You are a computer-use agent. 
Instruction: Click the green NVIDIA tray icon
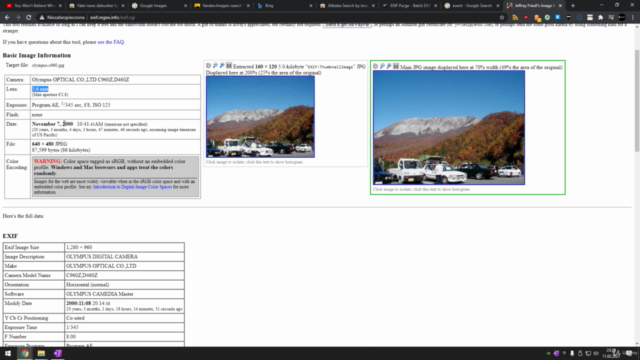click(x=548, y=353)
